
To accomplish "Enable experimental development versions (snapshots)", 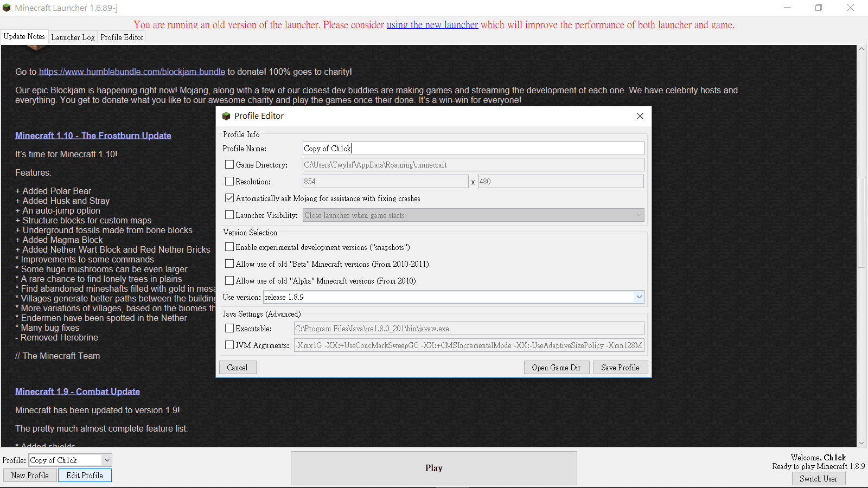I will 229,247.
